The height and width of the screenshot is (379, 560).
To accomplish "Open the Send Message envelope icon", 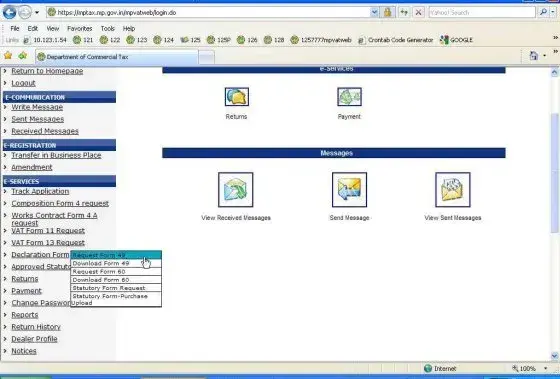I will pyautogui.click(x=349, y=190).
